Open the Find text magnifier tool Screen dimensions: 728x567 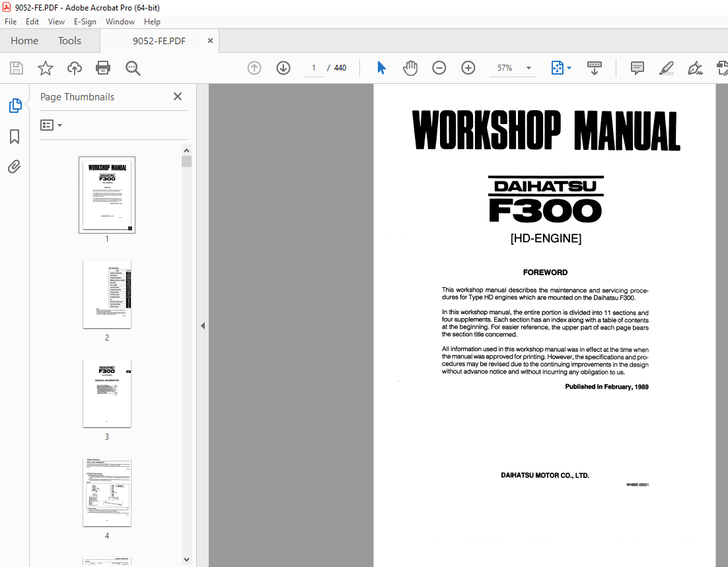(x=133, y=68)
